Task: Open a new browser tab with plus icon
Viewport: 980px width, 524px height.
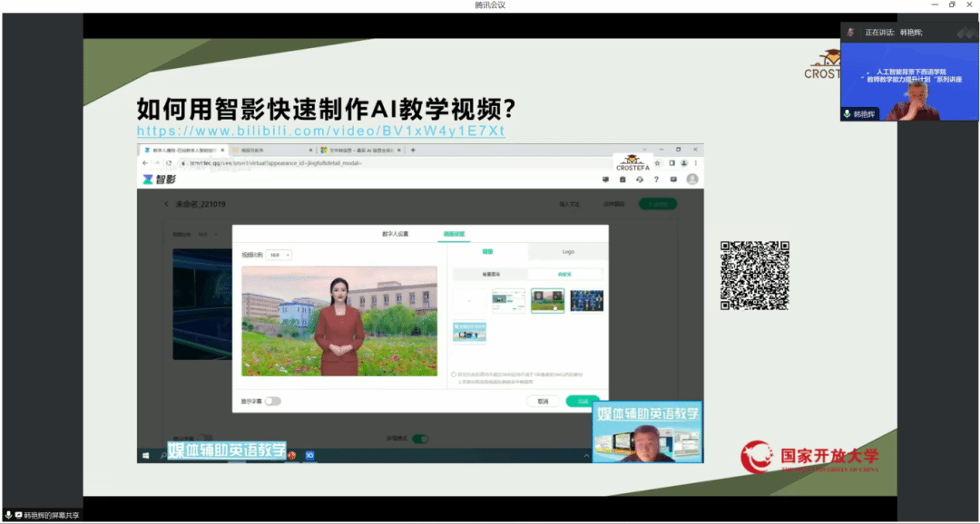Action: point(414,150)
